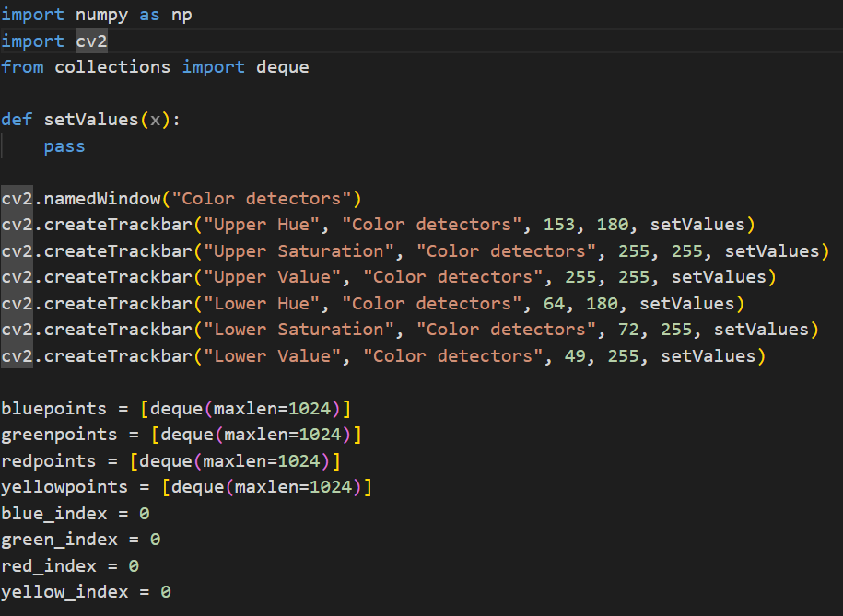
Task: Click the number 180 on the Upper Hue line
Action: coord(613,225)
